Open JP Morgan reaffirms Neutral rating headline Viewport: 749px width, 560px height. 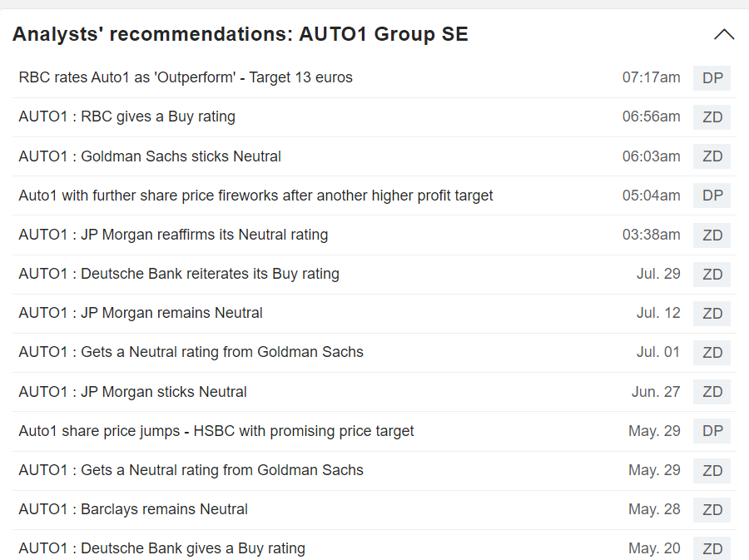coord(173,235)
